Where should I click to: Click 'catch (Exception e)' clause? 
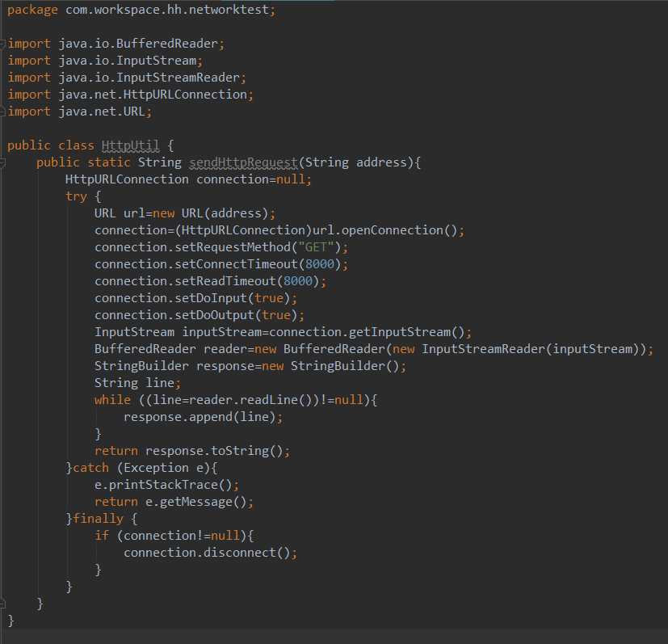click(x=141, y=468)
